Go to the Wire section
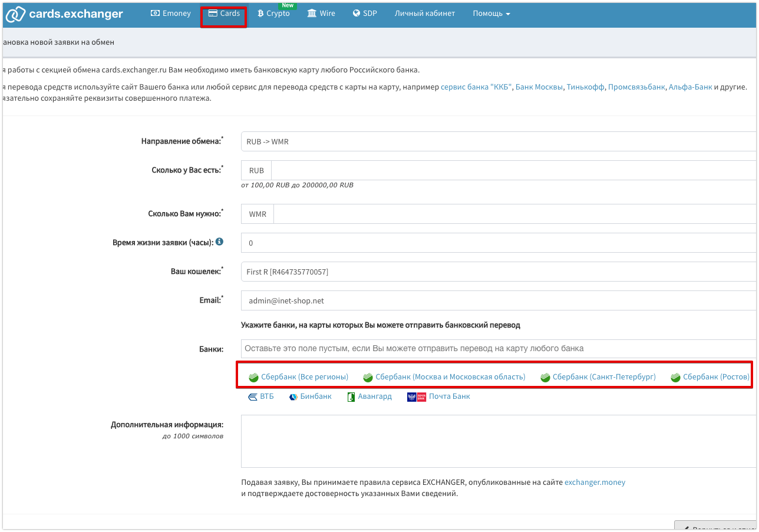Screen dimensions: 759x532 (321, 13)
